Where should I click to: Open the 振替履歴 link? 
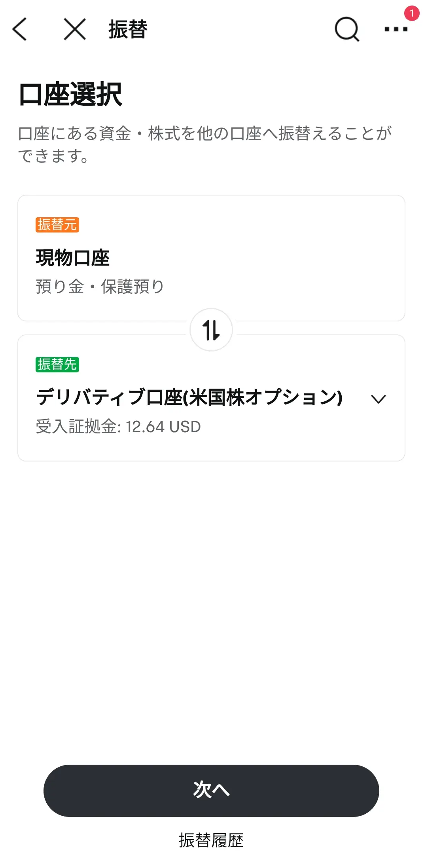(211, 840)
